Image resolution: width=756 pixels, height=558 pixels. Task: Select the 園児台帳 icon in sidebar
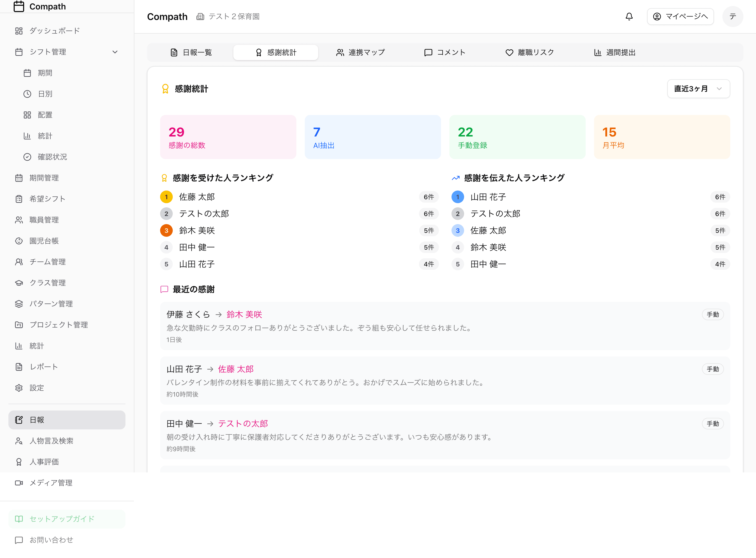click(19, 241)
